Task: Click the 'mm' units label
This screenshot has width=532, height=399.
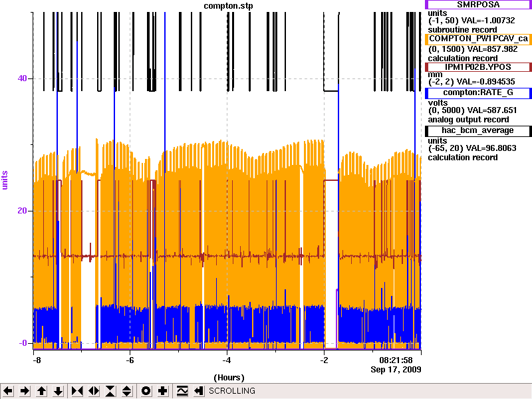Action: click(x=436, y=74)
